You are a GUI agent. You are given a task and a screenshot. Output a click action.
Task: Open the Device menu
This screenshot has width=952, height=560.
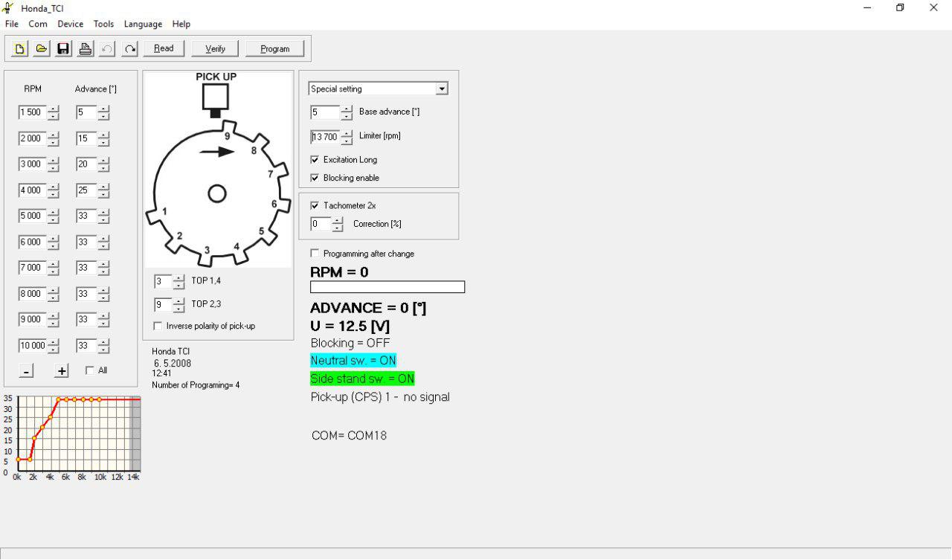coord(71,24)
